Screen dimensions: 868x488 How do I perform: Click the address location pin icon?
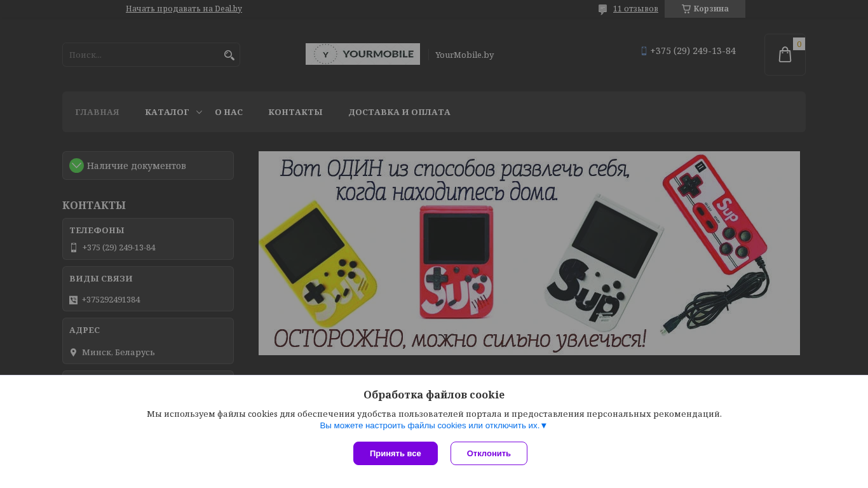coord(73,352)
